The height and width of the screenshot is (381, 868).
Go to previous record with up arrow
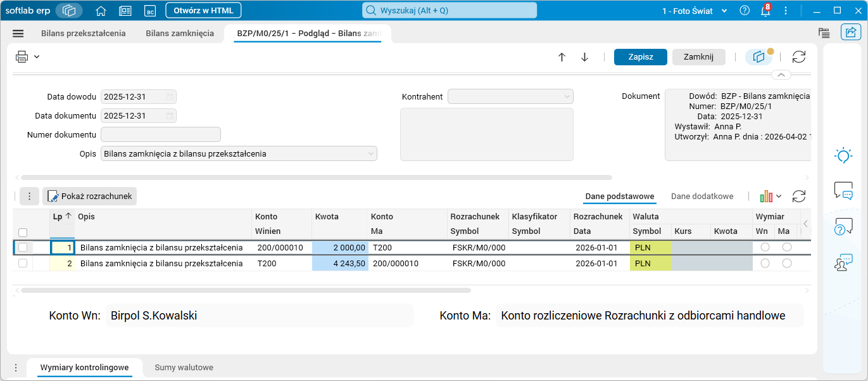point(562,57)
